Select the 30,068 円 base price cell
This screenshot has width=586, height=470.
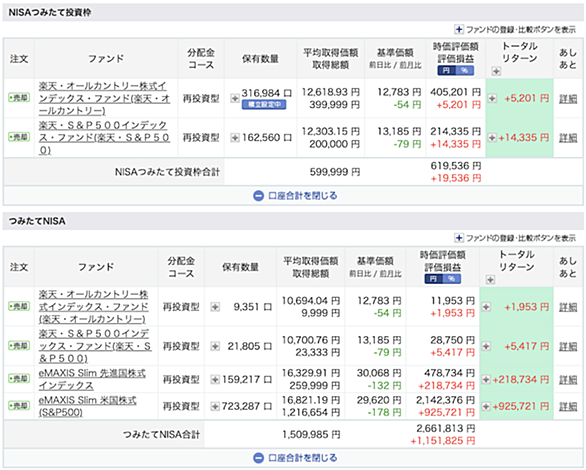[379, 373]
